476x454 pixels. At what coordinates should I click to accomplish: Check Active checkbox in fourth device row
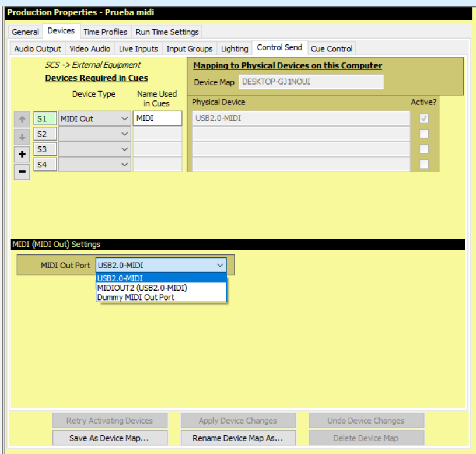click(x=424, y=165)
